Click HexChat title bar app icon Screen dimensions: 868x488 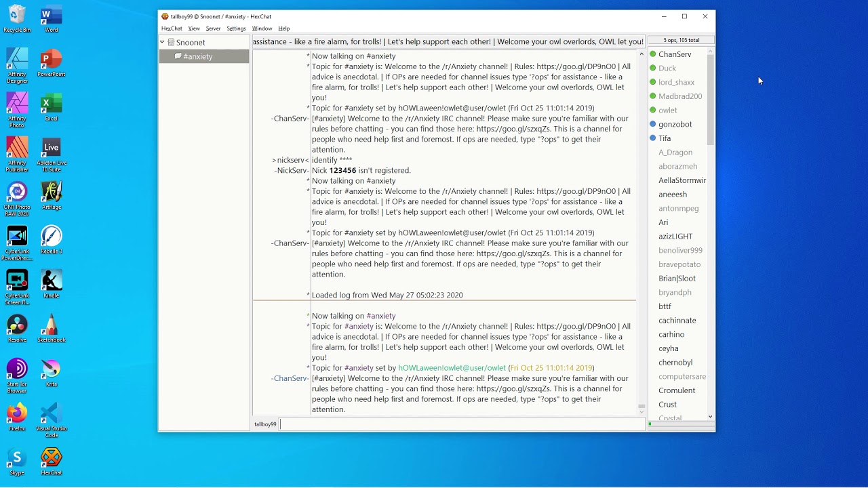[165, 16]
